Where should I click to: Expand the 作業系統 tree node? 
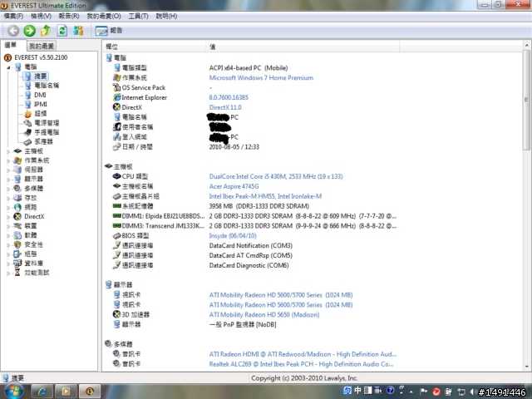[8, 160]
